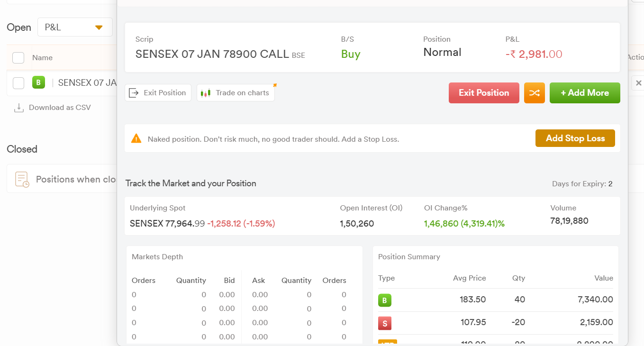Click the scrip name SENSEX 07 JAN 78900 CALL
Image resolution: width=644 pixels, height=346 pixels.
[212, 54]
